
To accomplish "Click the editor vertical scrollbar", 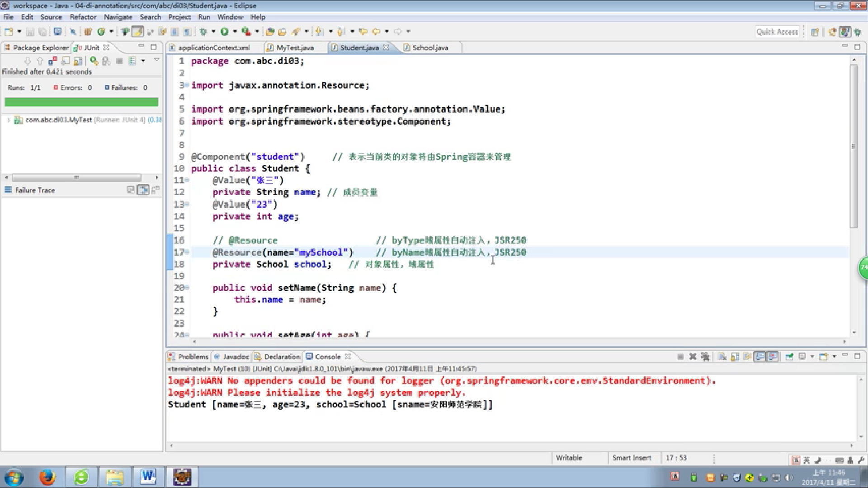I will pos(854,146).
